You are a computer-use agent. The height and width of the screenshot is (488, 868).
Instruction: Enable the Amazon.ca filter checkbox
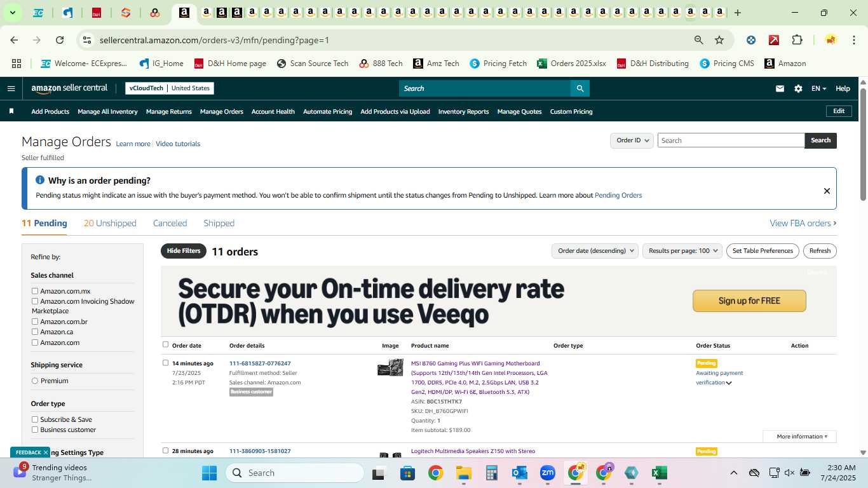point(35,332)
